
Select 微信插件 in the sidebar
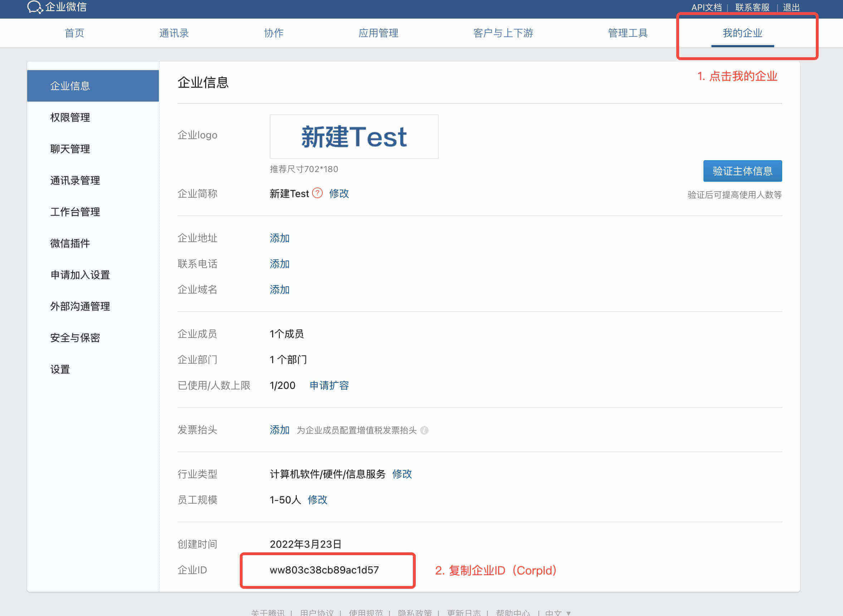coord(70,244)
